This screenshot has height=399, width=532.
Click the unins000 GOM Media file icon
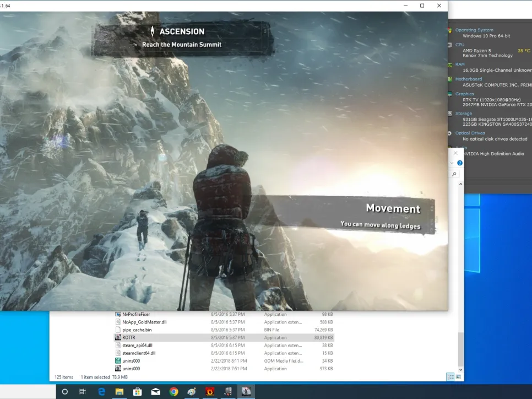tap(118, 360)
